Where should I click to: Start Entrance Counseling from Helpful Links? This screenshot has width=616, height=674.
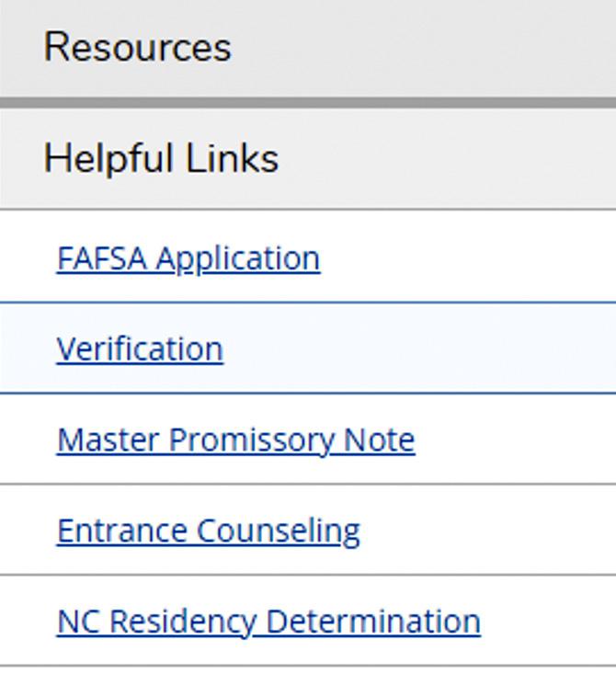point(208,531)
